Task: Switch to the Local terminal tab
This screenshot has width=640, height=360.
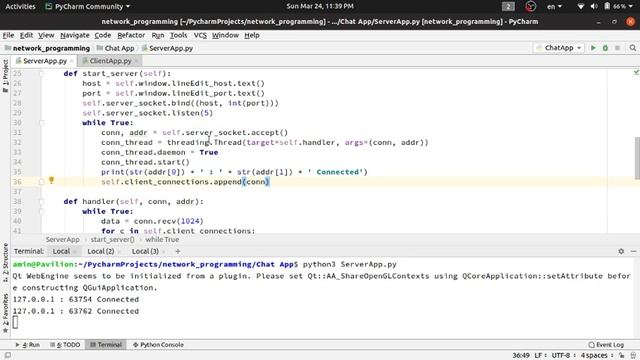Action: (61, 251)
